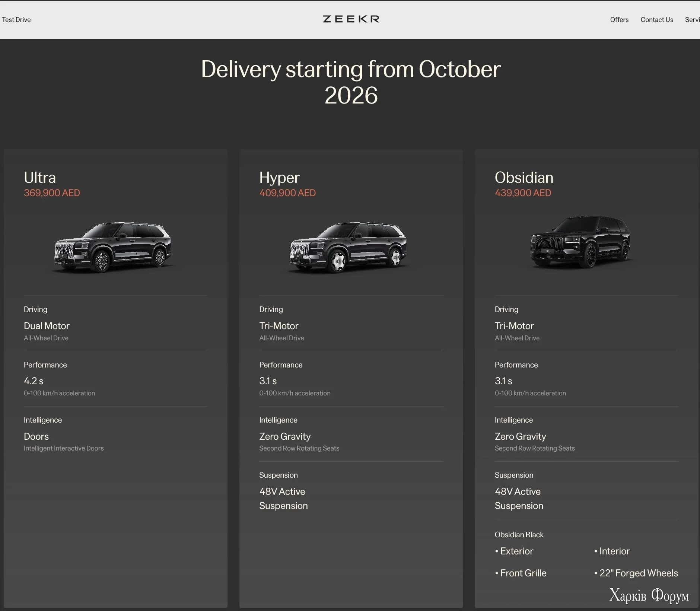Click the Intelligence label on Obsidian card
This screenshot has height=611, width=700.
click(514, 420)
